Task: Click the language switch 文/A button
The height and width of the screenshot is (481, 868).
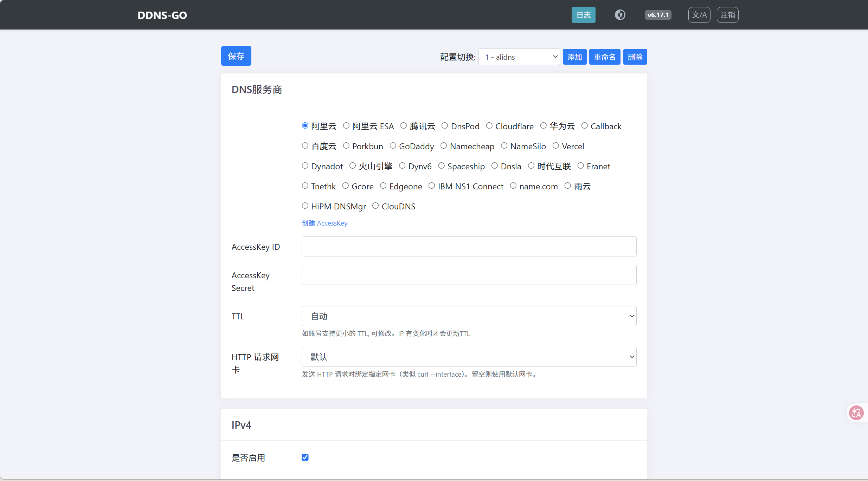Action: tap(699, 15)
